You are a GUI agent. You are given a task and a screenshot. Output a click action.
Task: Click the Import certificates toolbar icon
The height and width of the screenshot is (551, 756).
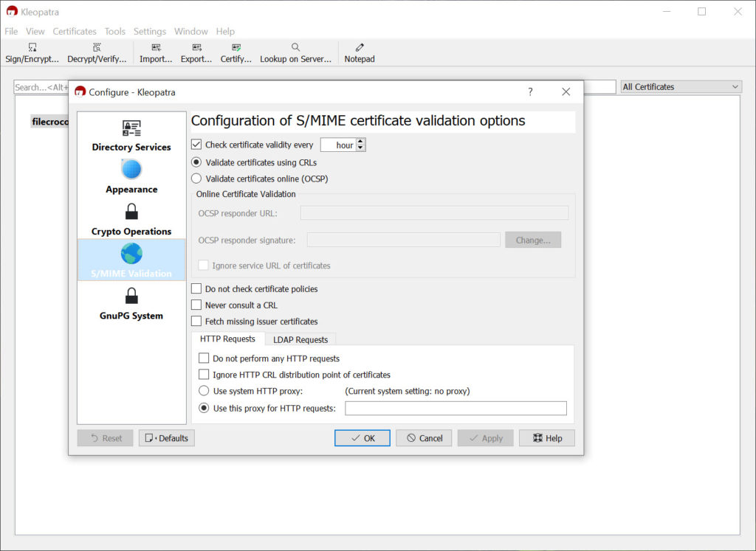click(x=156, y=53)
